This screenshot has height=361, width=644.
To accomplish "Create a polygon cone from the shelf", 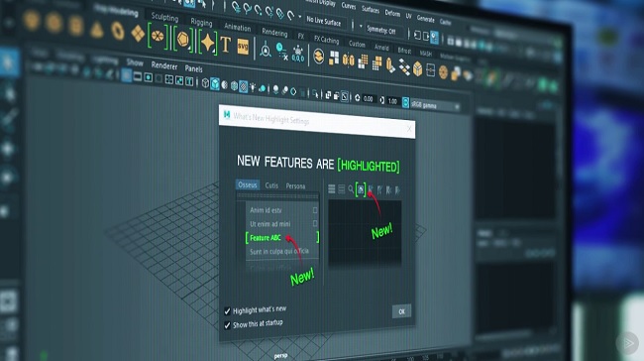I will tap(96, 30).
